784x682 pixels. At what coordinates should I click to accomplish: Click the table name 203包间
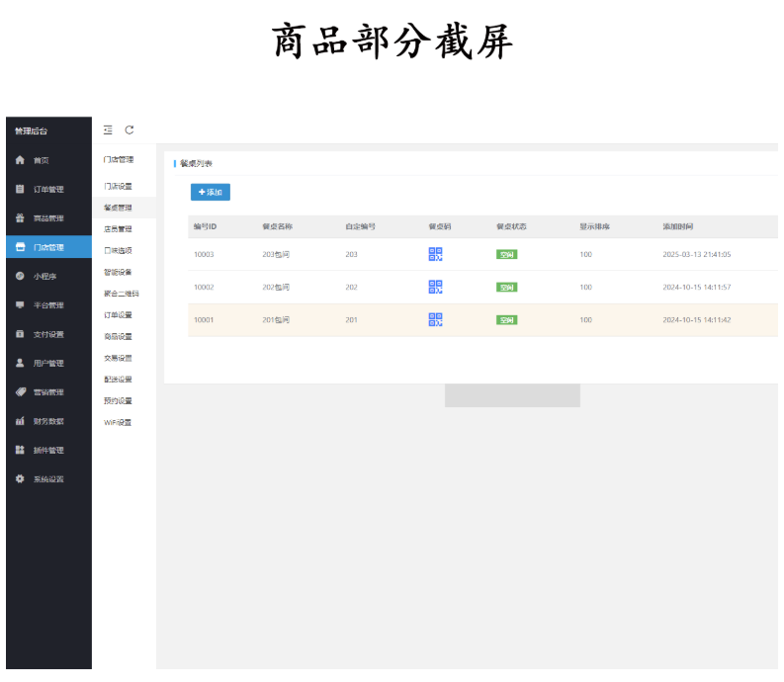276,254
